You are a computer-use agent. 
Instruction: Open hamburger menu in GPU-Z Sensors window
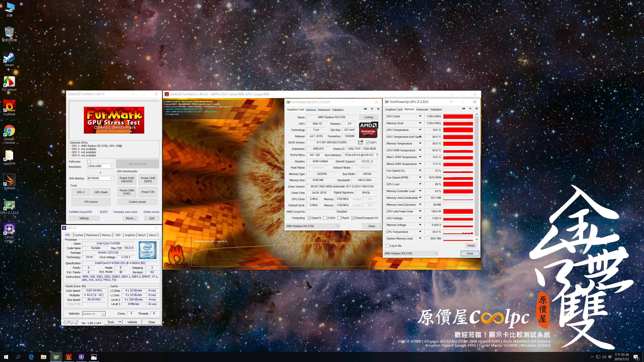point(476,109)
